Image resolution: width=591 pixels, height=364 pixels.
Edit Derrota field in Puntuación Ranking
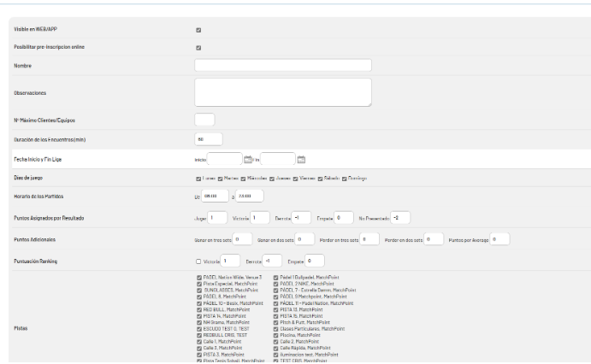[272, 261]
